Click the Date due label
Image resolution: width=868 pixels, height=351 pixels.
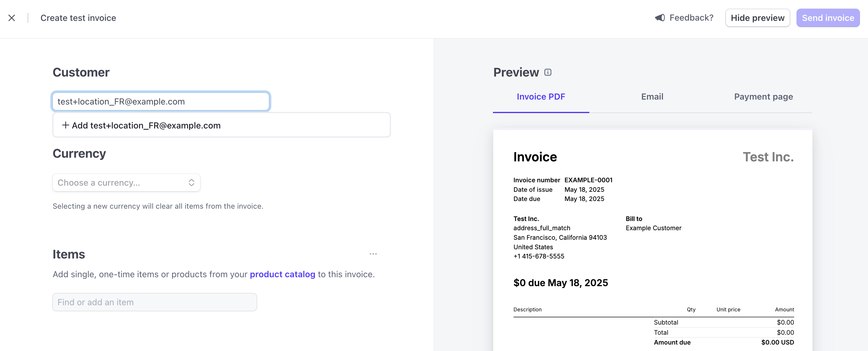[x=527, y=199]
